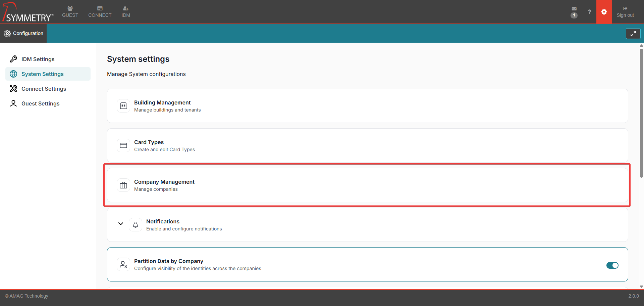The height and width of the screenshot is (306, 644).
Task: Open the CONNECT module in top bar
Action: 100,12
